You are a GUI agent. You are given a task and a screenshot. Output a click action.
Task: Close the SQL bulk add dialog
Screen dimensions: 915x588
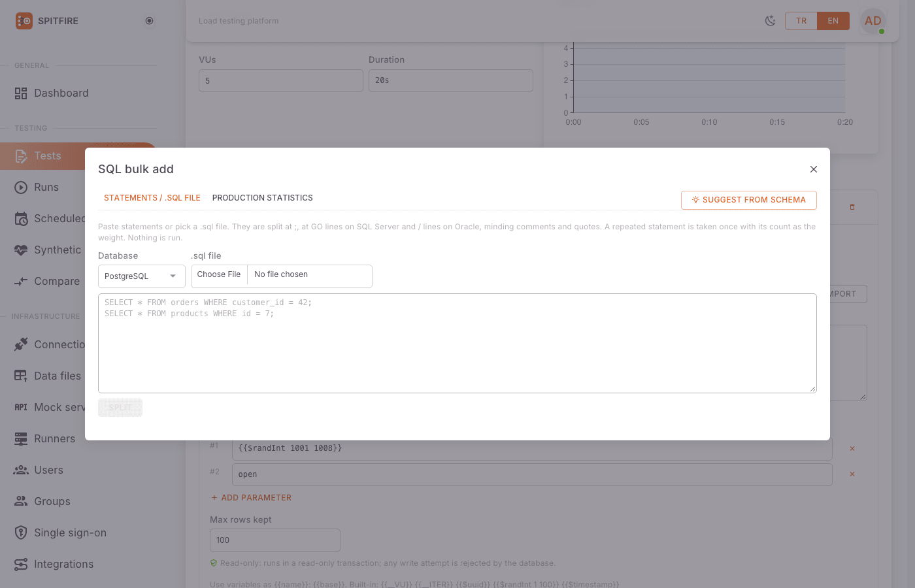(x=814, y=169)
